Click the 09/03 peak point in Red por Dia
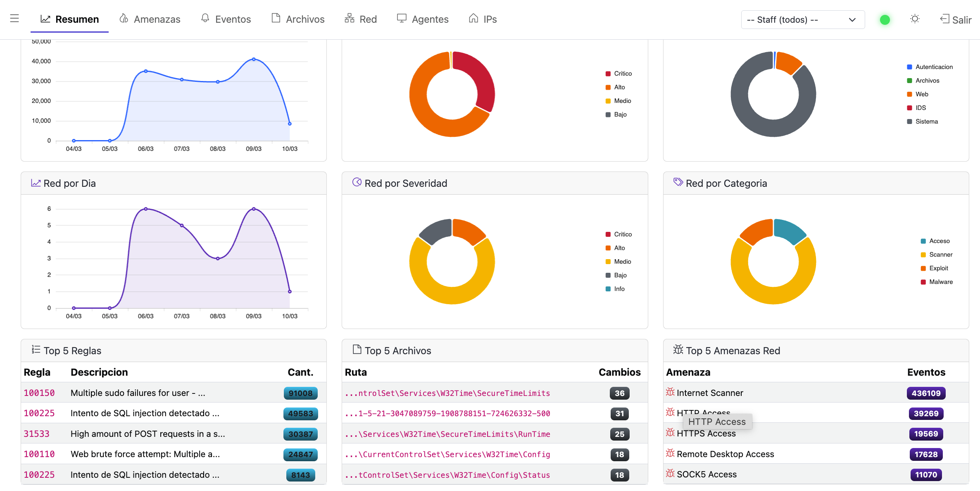Viewport: 980px width, 491px height. click(254, 209)
